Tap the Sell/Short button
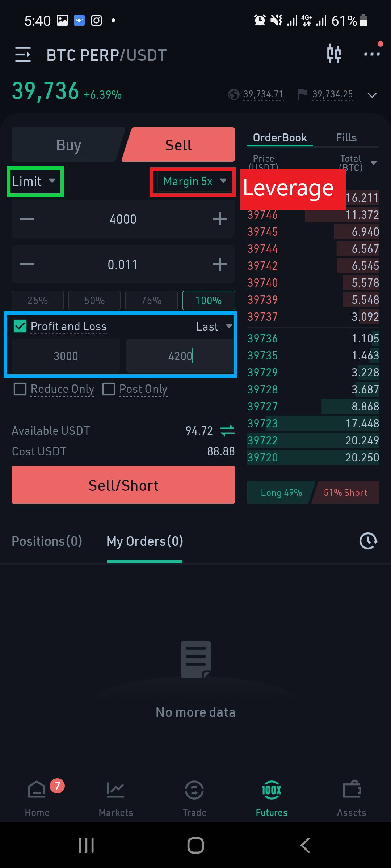The width and height of the screenshot is (391, 868). tap(123, 485)
